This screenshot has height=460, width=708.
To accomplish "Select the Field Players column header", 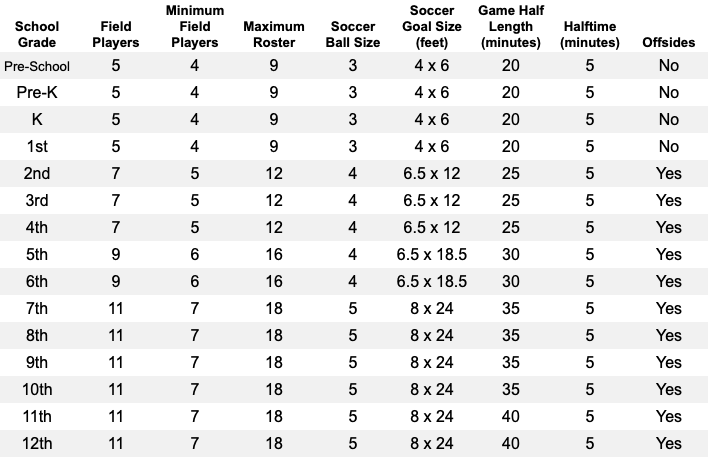I will point(116,34).
